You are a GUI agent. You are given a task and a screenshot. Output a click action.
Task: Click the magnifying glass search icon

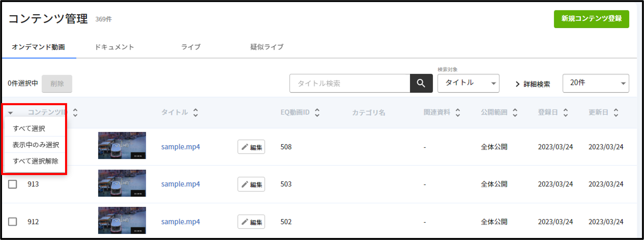click(x=421, y=83)
